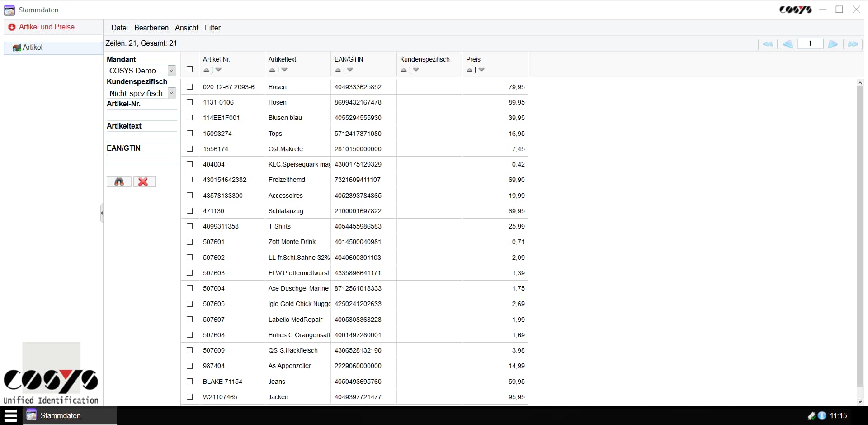Click the table scrollbar up arrow
Screen dimensions: 868x425
click(860, 83)
